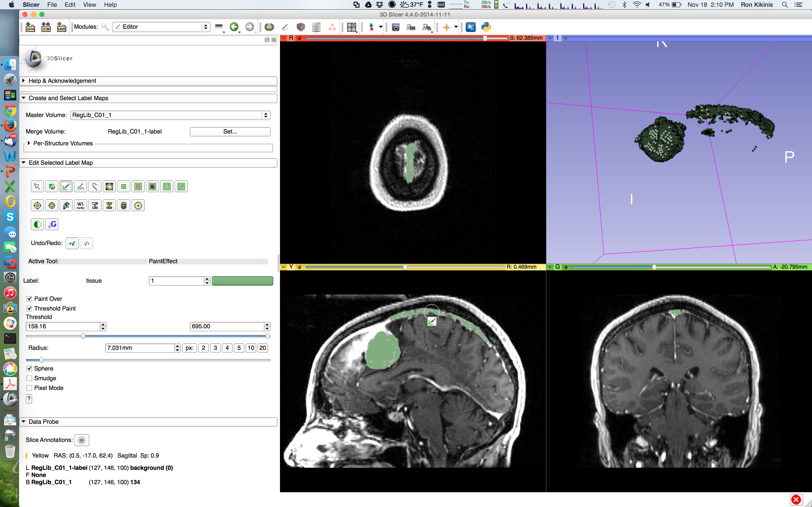Open the View menu

click(89, 5)
